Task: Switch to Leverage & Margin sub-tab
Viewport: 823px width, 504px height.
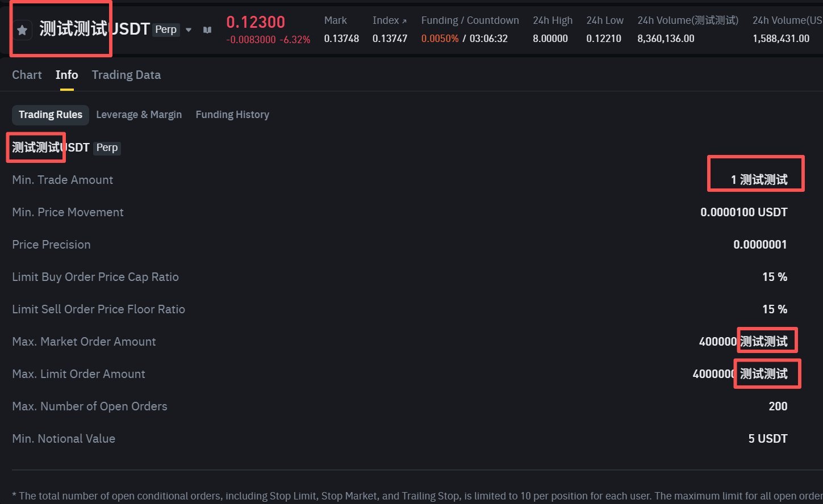Action: 139,115
